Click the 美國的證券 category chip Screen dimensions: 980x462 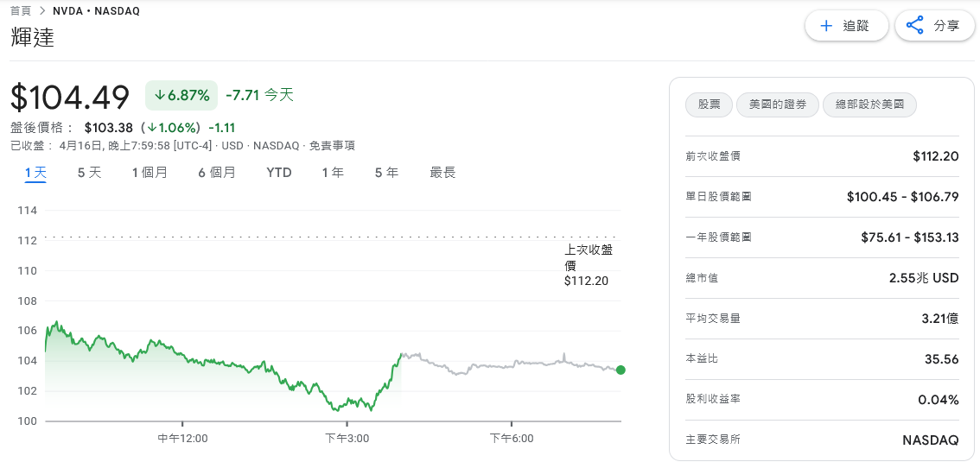[x=778, y=104]
